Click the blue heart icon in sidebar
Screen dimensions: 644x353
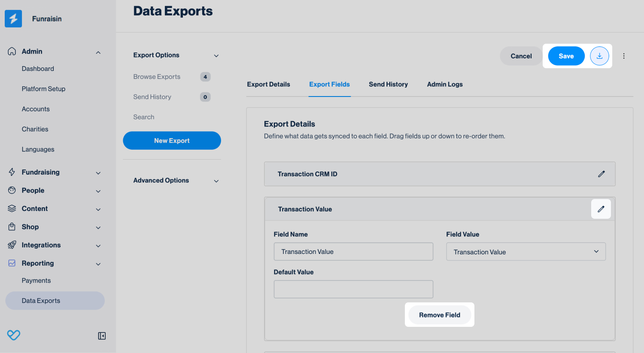[x=14, y=335]
